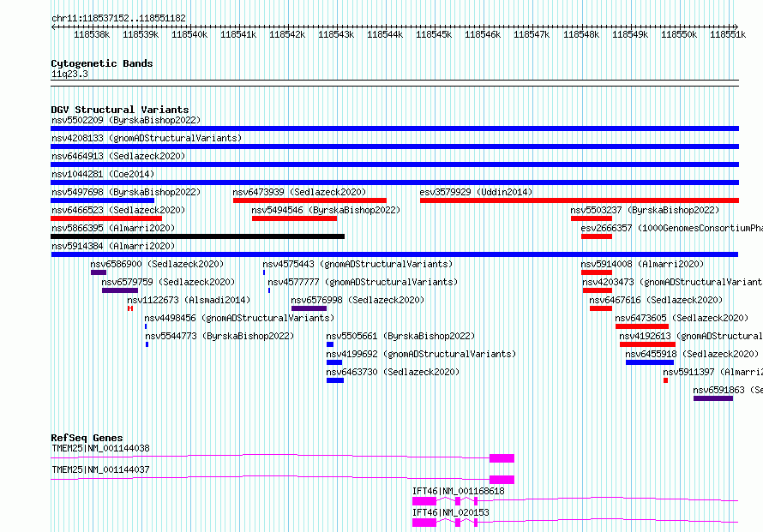This screenshot has height=532, width=763.
Task: Click the nsv1044281 (Coe2014) label
Action: tap(103, 174)
